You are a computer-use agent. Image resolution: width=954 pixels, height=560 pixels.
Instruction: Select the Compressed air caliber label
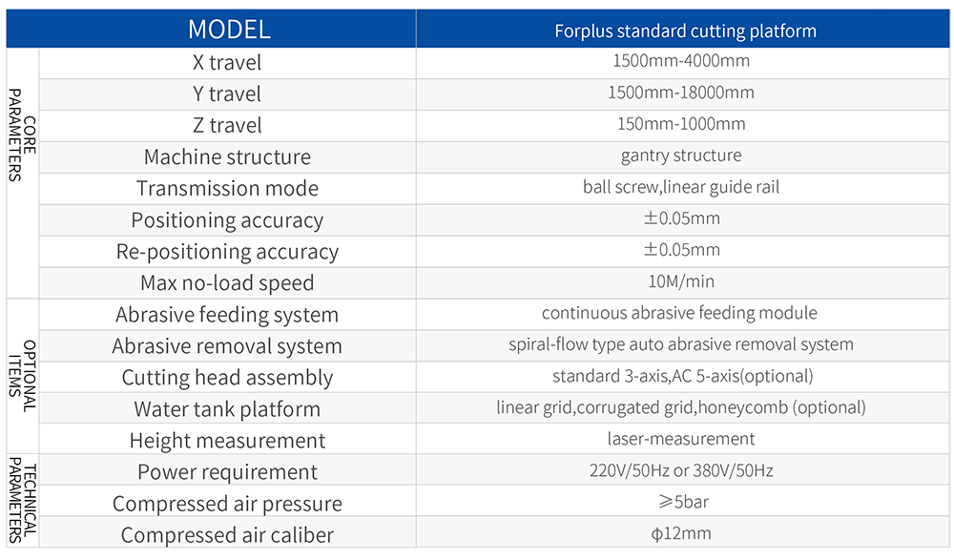tap(227, 535)
